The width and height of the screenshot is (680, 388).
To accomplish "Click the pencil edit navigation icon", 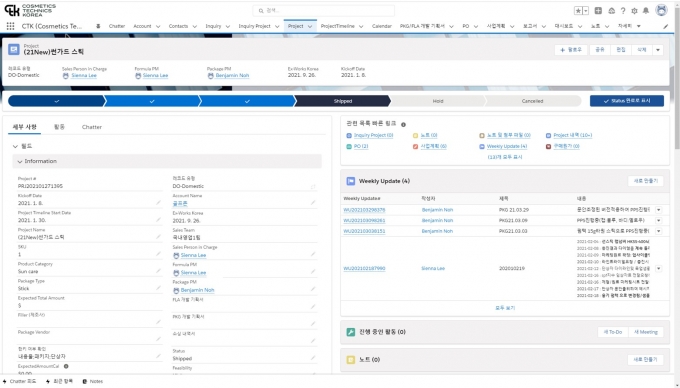I will point(666,26).
